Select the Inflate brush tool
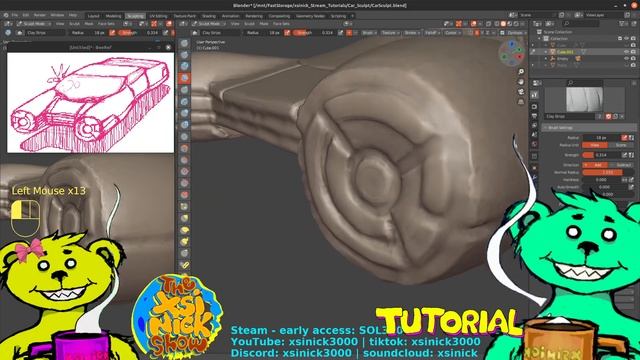 184,113
